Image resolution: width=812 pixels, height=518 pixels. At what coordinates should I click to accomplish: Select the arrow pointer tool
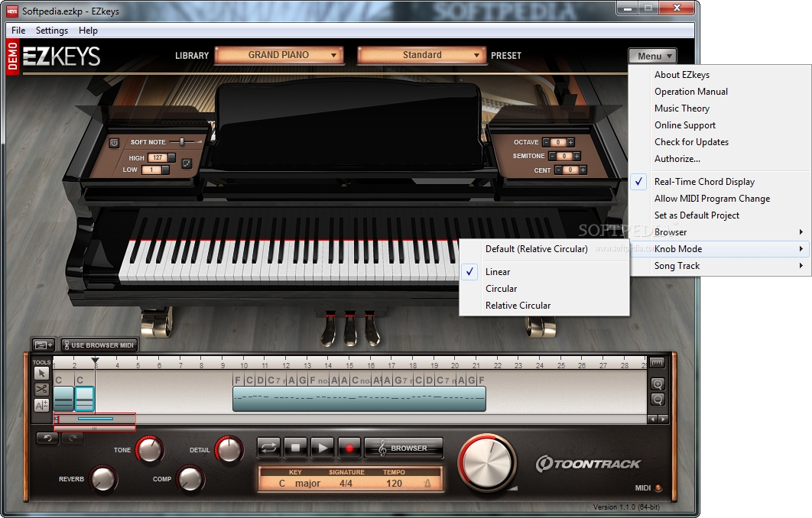[x=42, y=373]
